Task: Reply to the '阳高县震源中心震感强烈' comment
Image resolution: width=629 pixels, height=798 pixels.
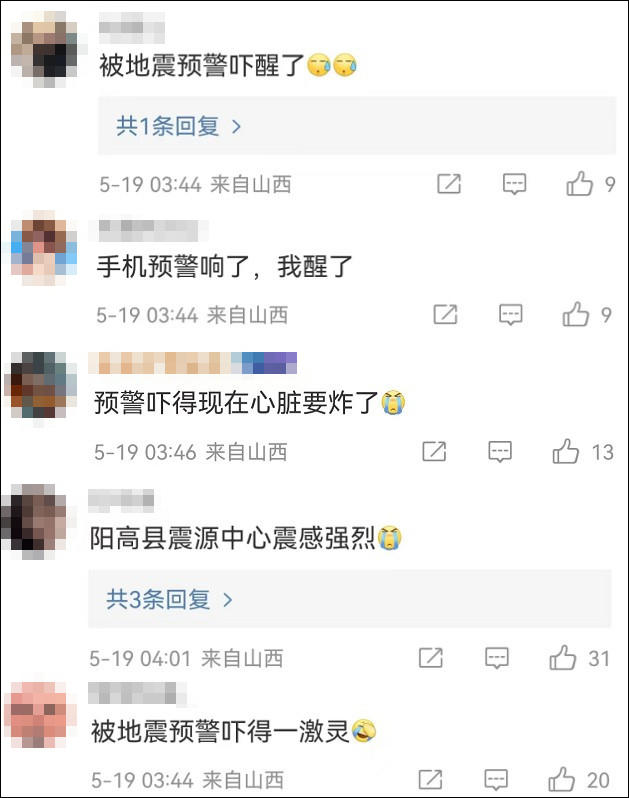Action: click(x=496, y=658)
